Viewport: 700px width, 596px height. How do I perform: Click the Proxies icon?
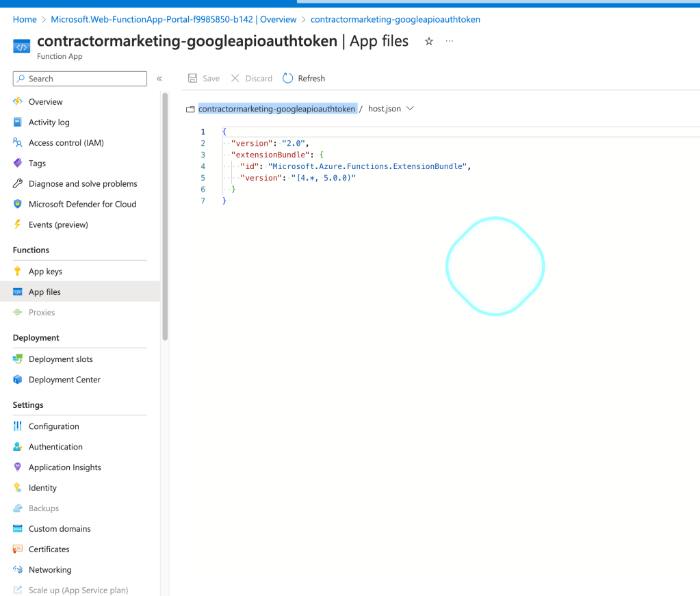pyautogui.click(x=17, y=312)
